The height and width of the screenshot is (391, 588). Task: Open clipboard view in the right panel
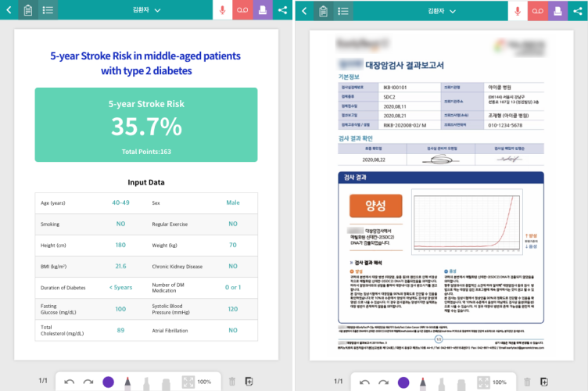click(323, 10)
